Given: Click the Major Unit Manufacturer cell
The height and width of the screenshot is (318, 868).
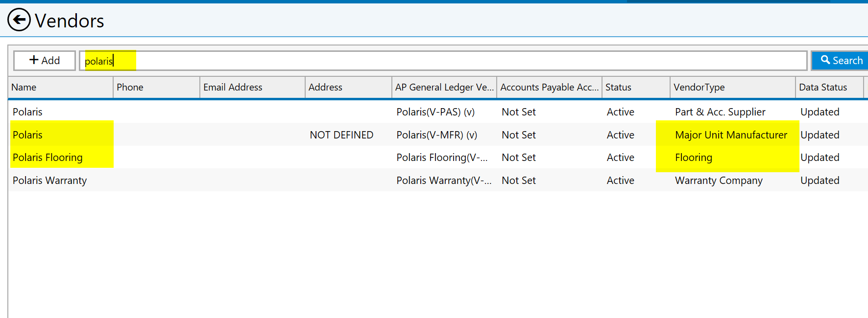Looking at the screenshot, I should pos(731,135).
